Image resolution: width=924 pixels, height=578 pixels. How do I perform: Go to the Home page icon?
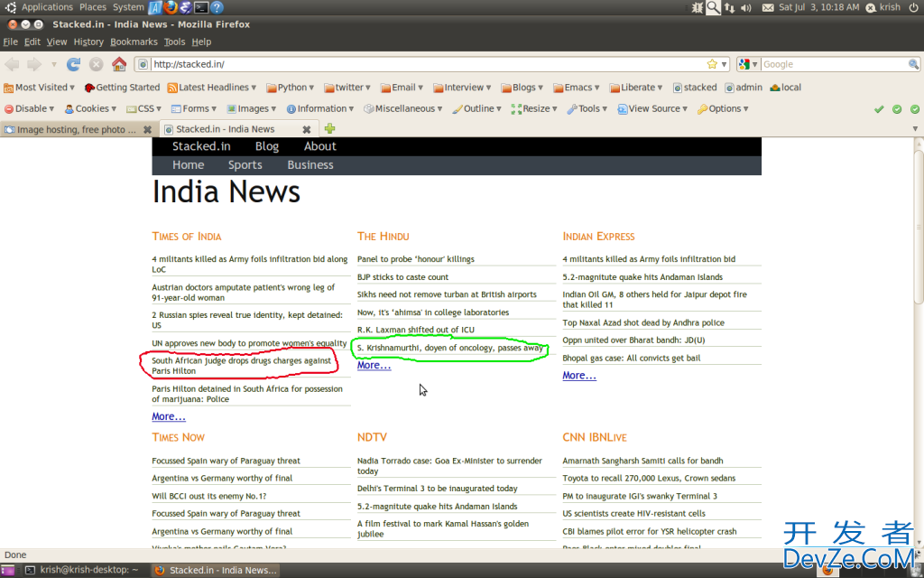pyautogui.click(x=119, y=64)
